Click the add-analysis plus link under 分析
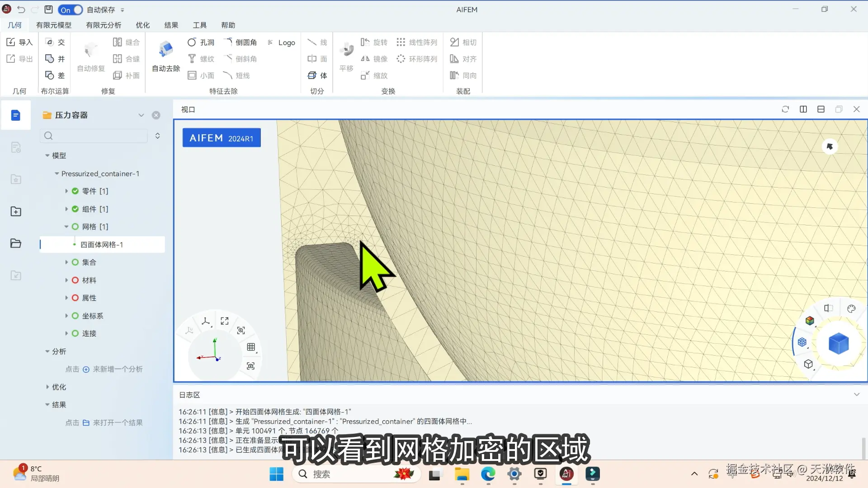This screenshot has height=488, width=868. (86, 369)
